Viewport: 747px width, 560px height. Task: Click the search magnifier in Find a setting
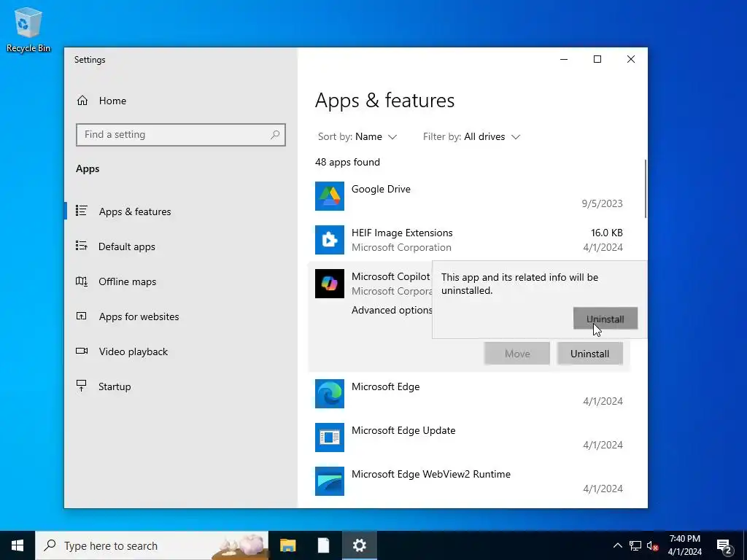click(275, 135)
